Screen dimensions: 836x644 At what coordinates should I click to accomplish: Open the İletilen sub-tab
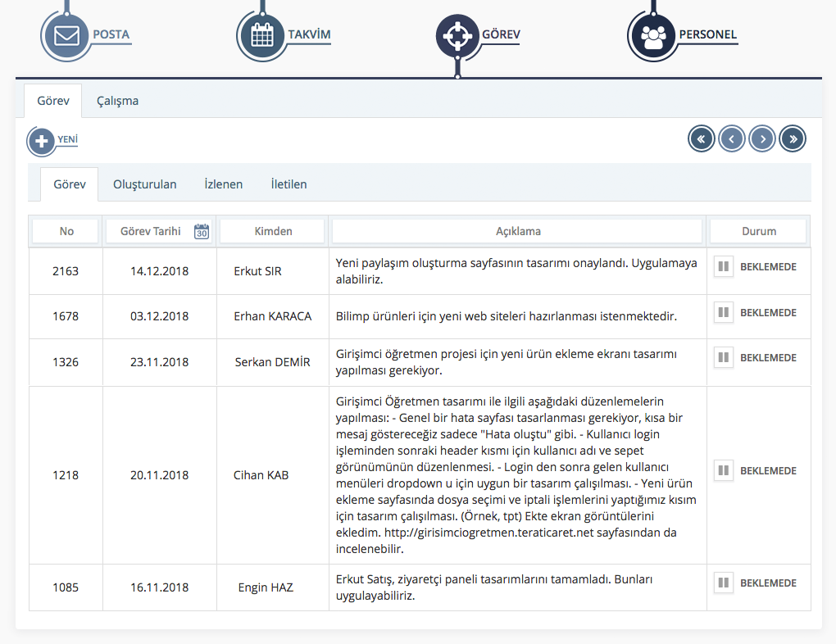pyautogui.click(x=289, y=184)
